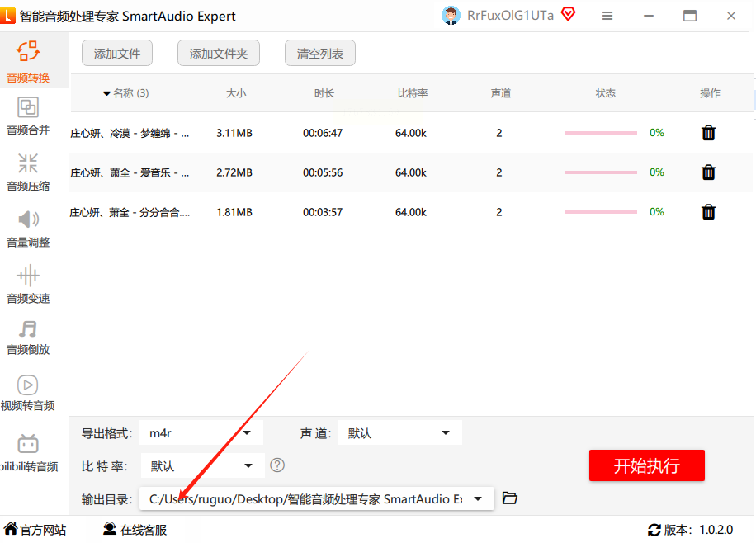Click the 时长 column header

pos(324,93)
